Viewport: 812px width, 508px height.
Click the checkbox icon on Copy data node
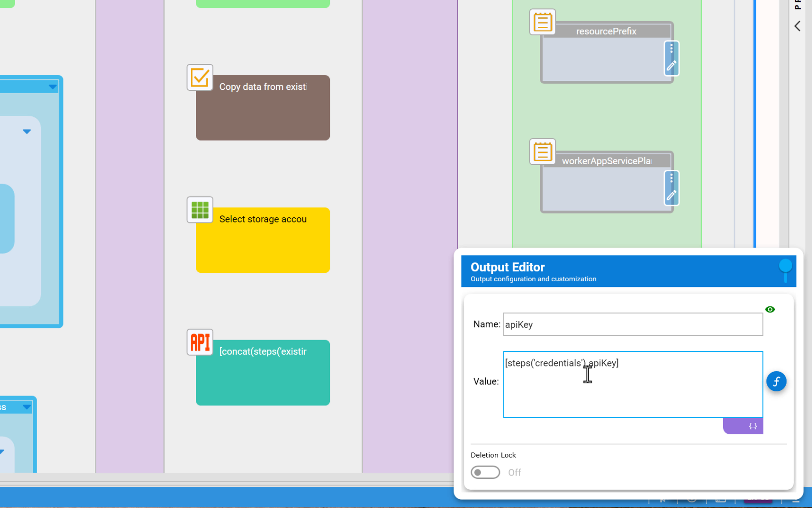[x=200, y=78]
